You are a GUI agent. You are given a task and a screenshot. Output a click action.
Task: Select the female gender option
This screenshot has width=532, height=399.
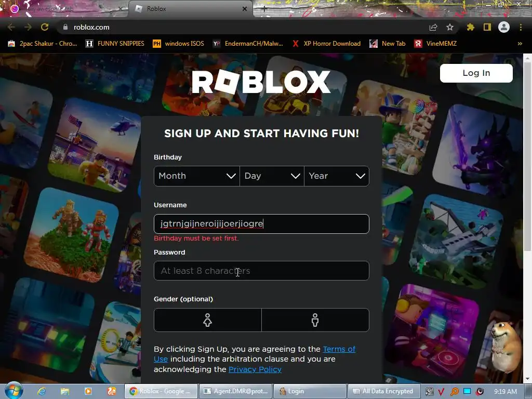208,320
